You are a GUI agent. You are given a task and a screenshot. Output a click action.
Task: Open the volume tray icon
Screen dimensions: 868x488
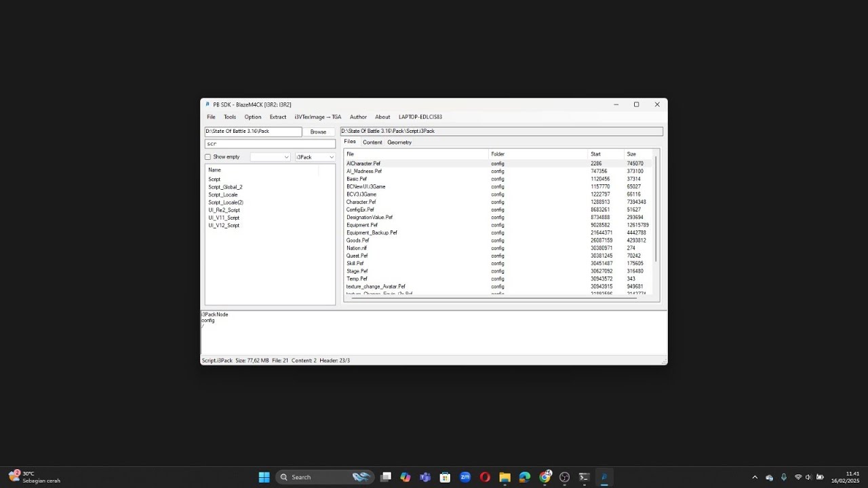tap(808, 477)
